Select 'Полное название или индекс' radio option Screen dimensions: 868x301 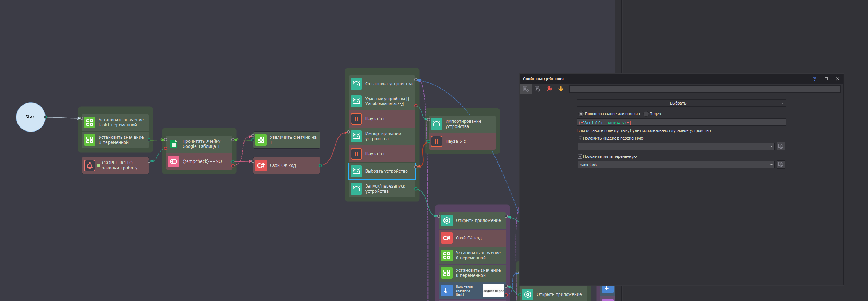(581, 114)
